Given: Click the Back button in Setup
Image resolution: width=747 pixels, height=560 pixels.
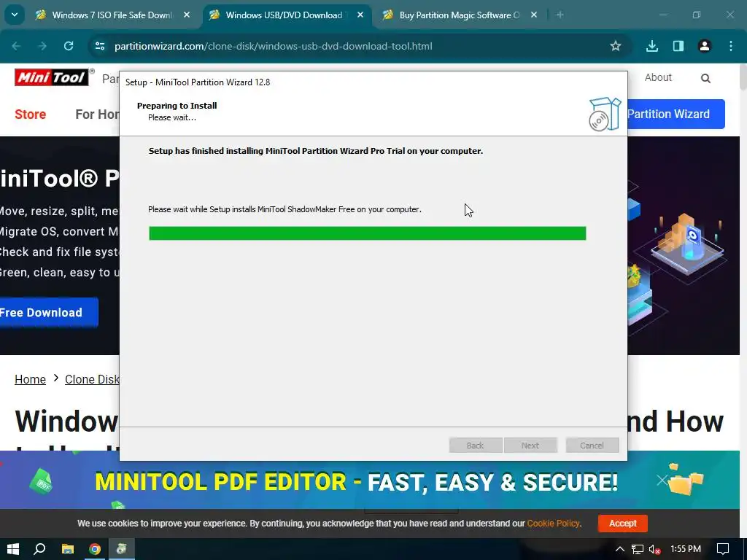Looking at the screenshot, I should point(476,446).
